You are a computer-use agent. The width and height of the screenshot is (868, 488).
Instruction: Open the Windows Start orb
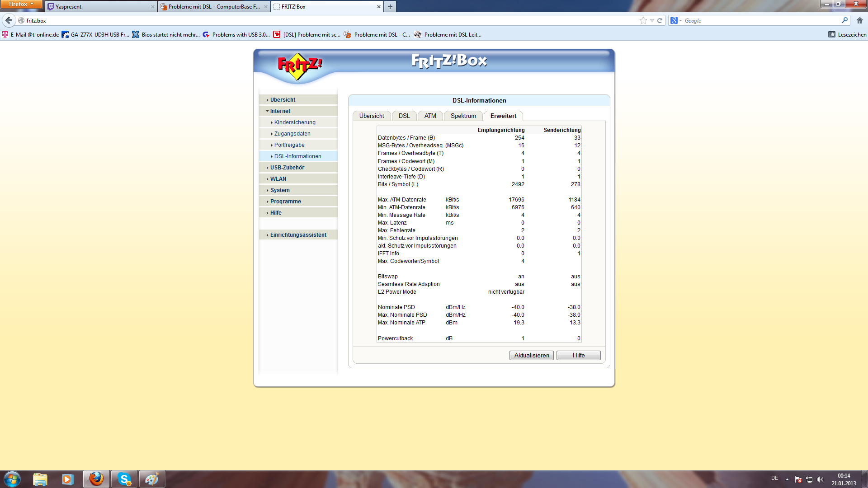pos(12,479)
